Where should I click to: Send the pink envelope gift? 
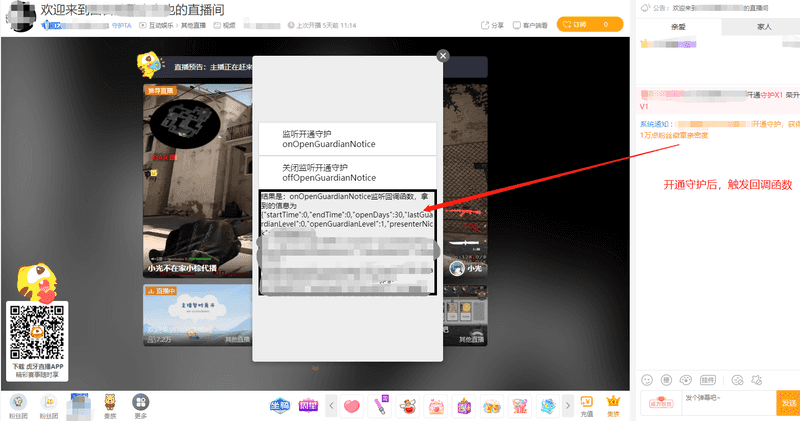(x=436, y=406)
